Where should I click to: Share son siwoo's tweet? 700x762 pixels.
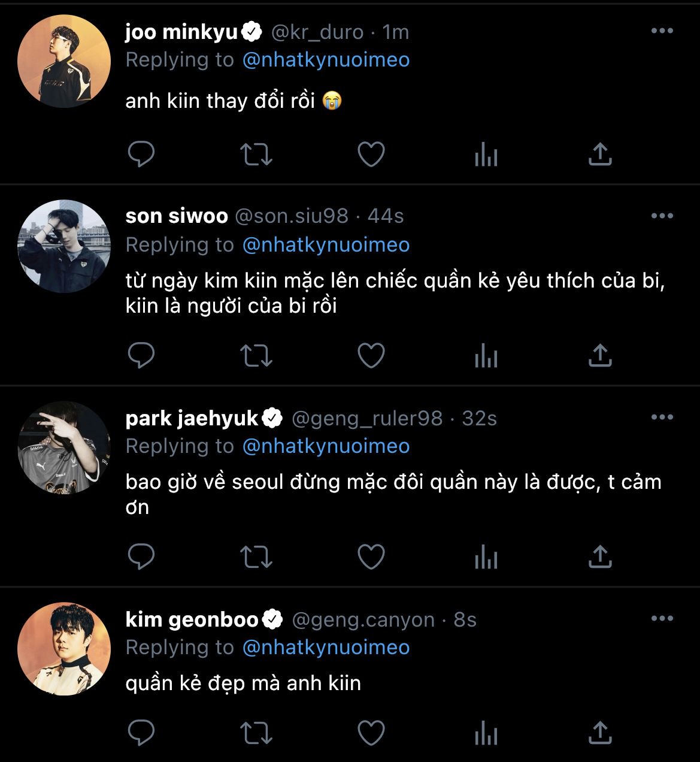coord(599,356)
